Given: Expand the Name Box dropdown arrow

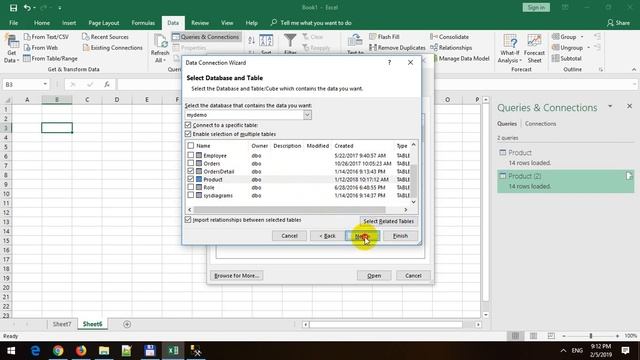Looking at the screenshot, I should click(45, 84).
